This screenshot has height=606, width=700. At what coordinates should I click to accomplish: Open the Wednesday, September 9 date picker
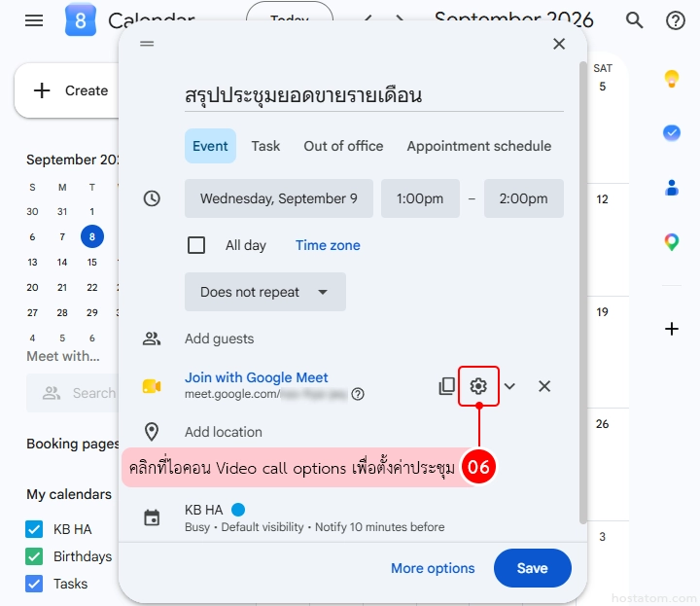pos(279,198)
